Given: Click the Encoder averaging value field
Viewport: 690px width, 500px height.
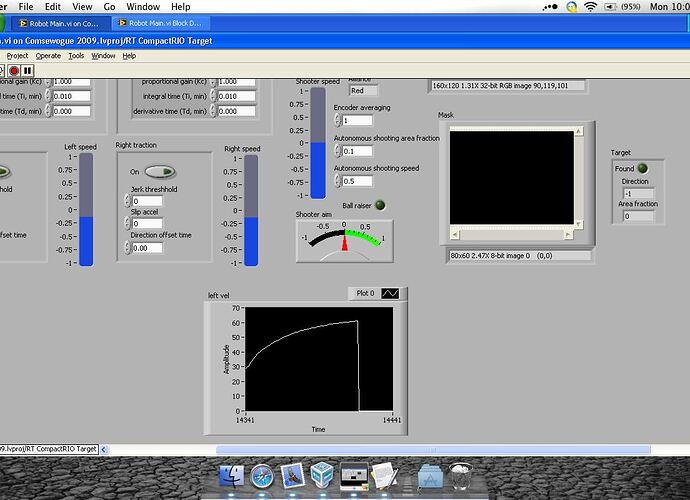Looking at the screenshot, I should click(x=357, y=120).
